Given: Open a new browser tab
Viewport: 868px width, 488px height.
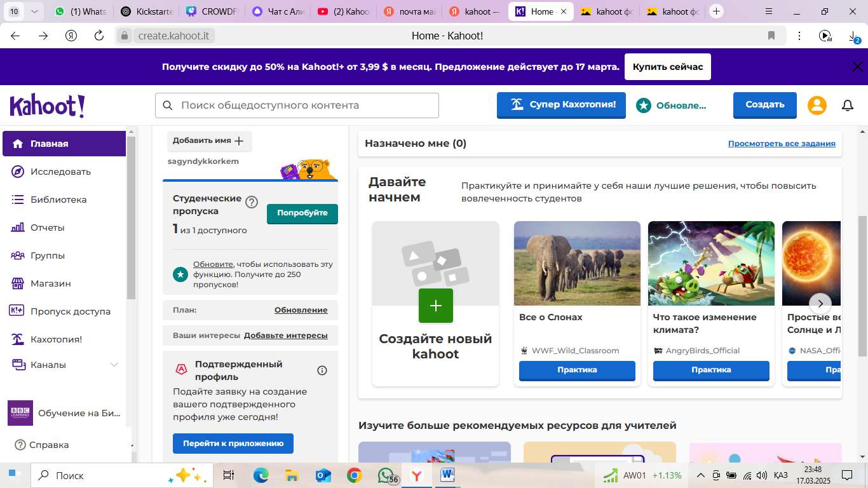Looking at the screenshot, I should click(x=717, y=11).
